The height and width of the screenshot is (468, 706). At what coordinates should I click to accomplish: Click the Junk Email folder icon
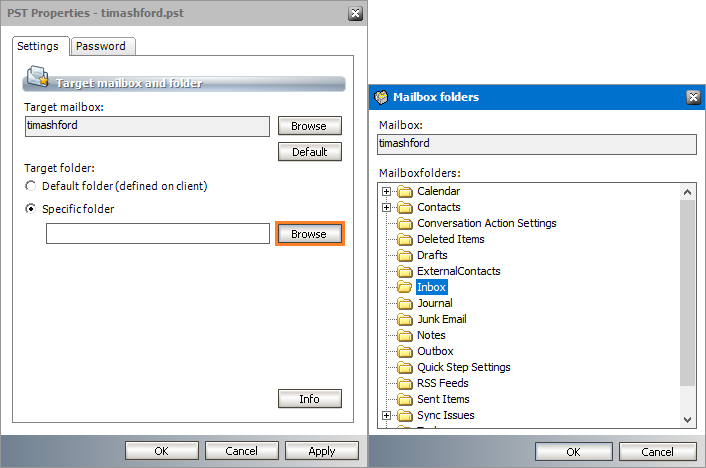tap(404, 319)
